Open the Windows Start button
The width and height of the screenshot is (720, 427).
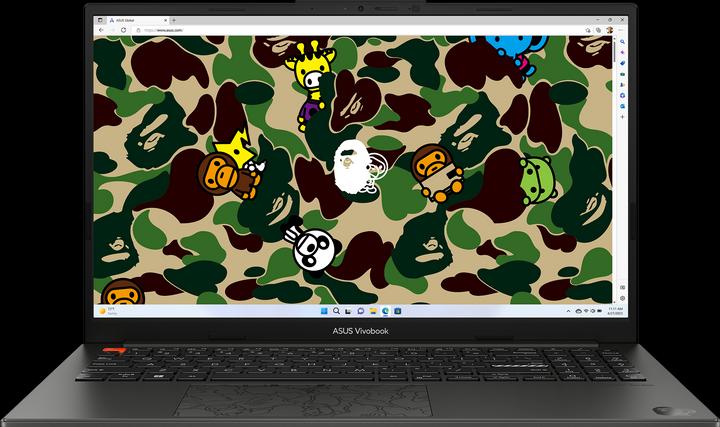pos(324,311)
